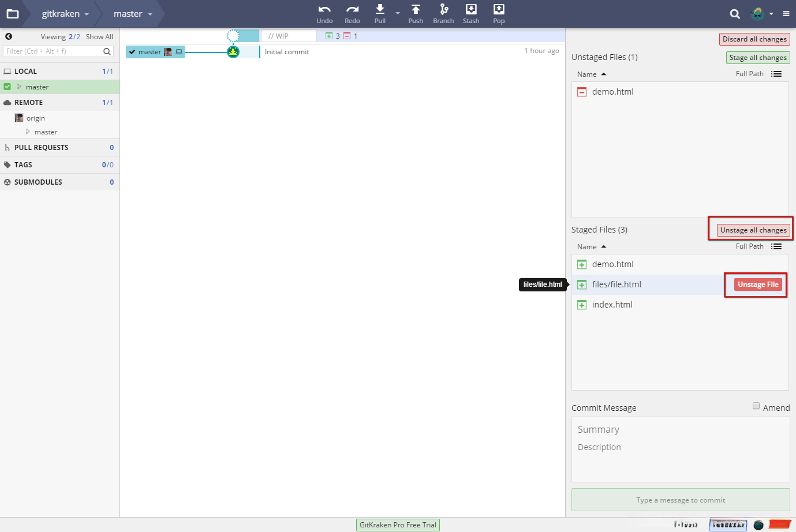Open the profile avatar dropdown
Image resolution: width=796 pixels, height=532 pixels.
(762, 14)
